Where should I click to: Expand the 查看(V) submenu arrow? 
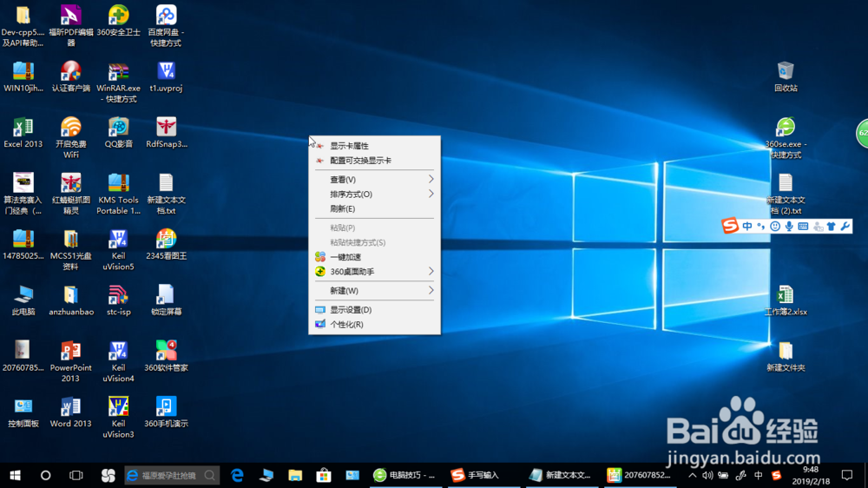[x=431, y=179]
